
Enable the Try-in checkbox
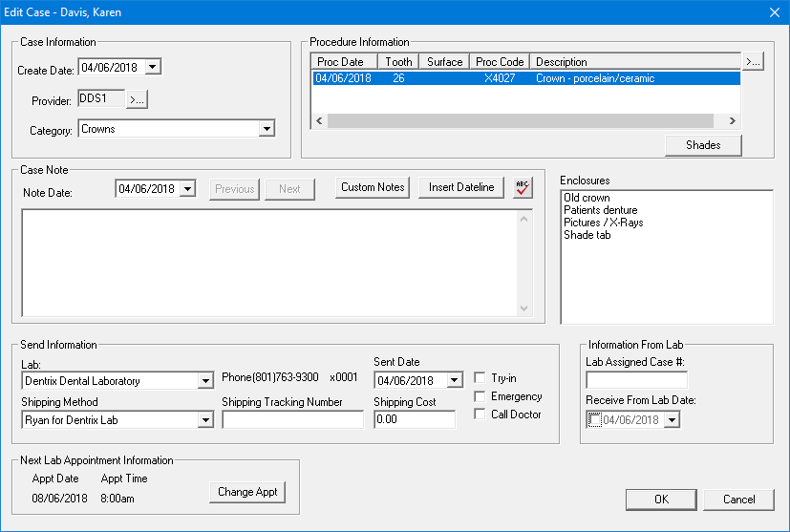coord(480,378)
